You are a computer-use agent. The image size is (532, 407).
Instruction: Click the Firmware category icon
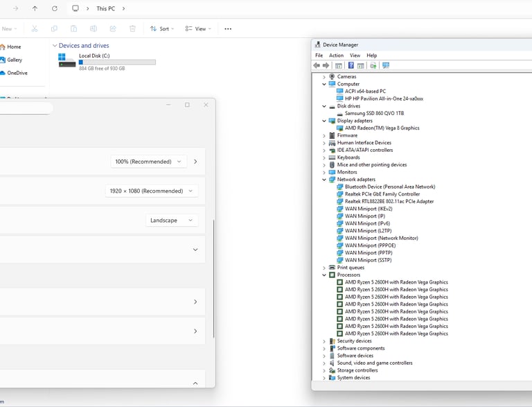coord(332,136)
